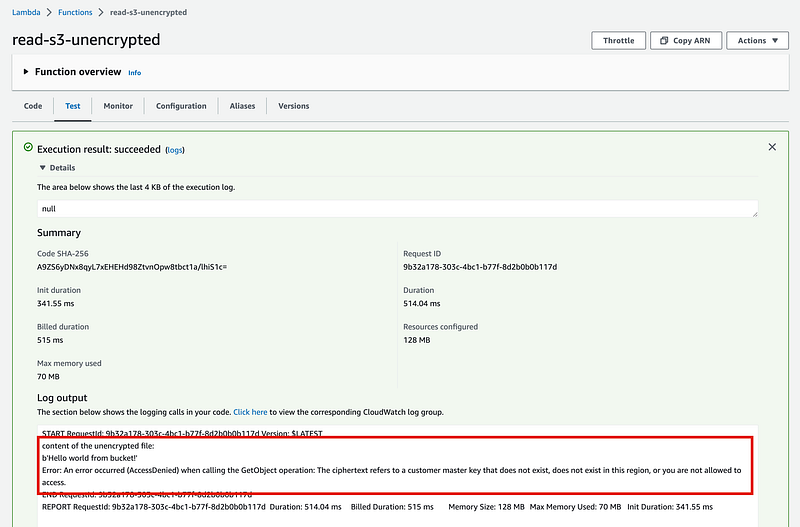Collapse the Details section

pyautogui.click(x=42, y=168)
